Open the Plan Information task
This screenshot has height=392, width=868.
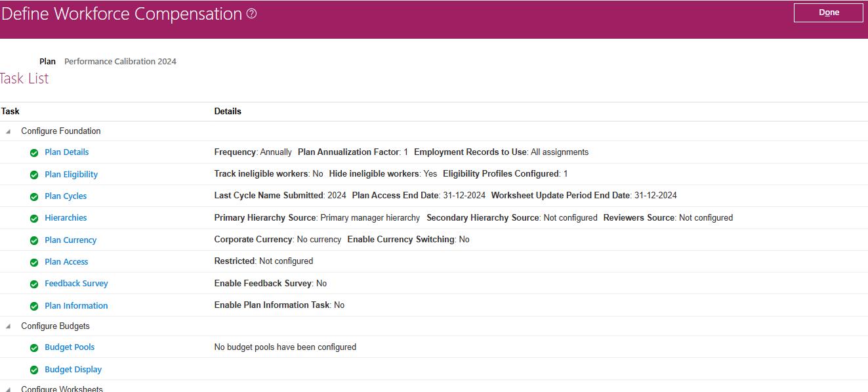click(x=76, y=306)
